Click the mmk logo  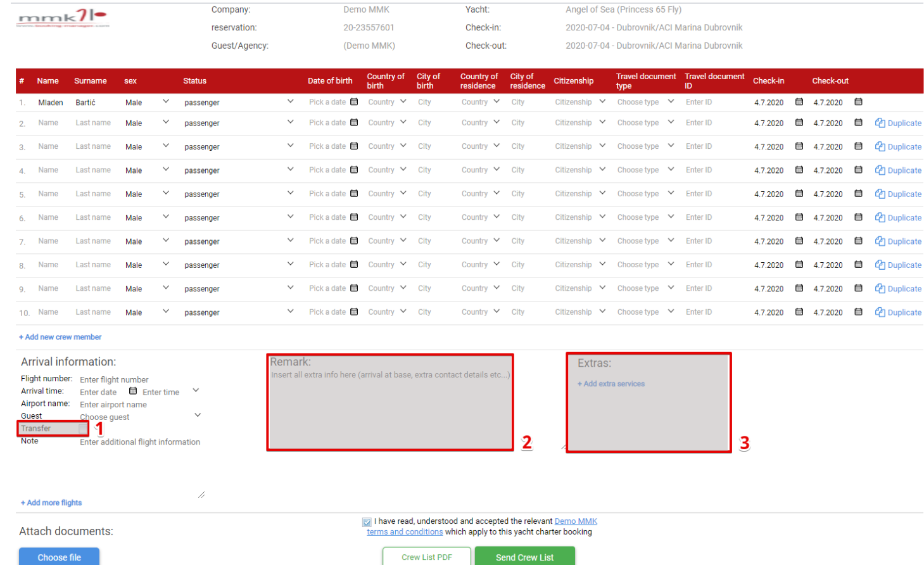pos(63,18)
